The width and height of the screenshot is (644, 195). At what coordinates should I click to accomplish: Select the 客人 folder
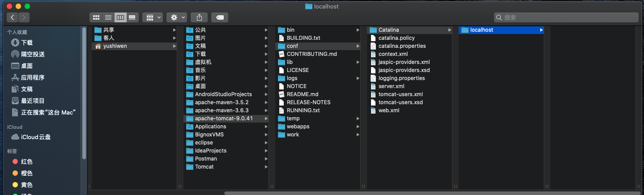134,38
